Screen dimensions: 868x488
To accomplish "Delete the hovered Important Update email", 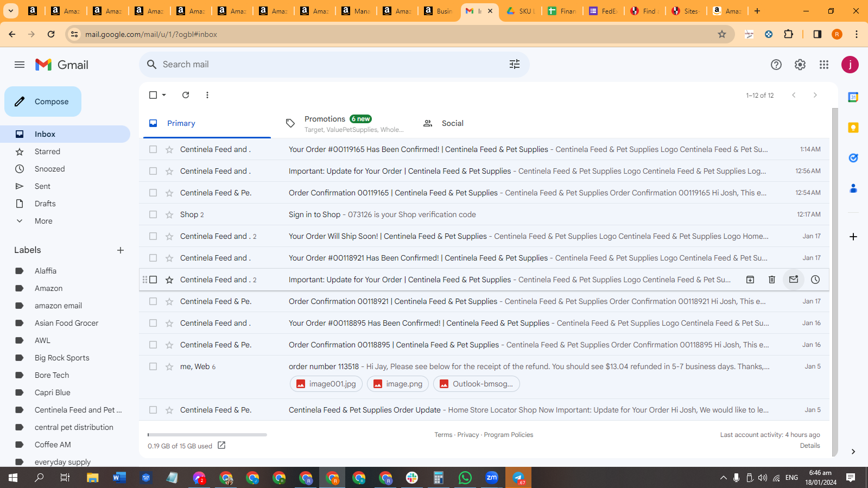I will point(772,280).
